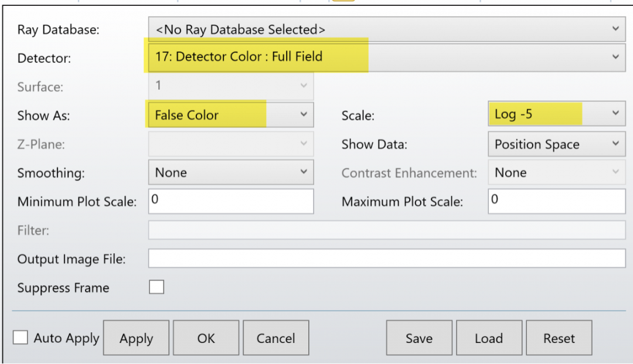Click the Suppress Frame label
The image size is (633, 364).
pyautogui.click(x=63, y=288)
